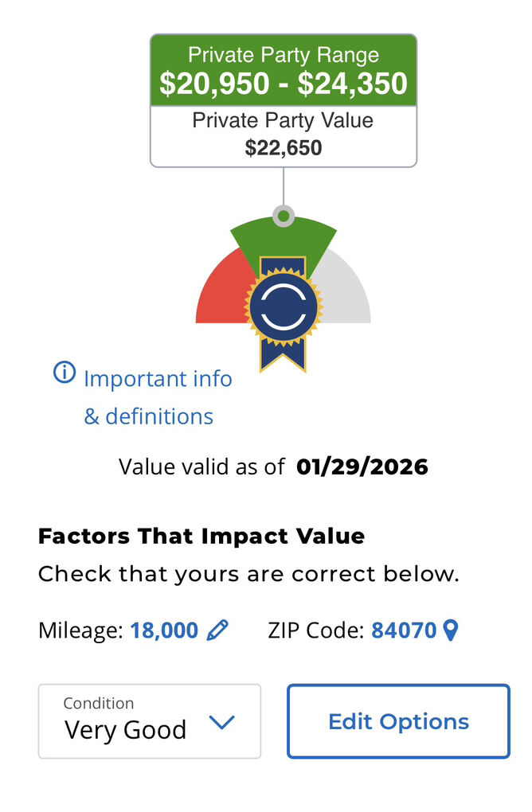The height and width of the screenshot is (812, 532).
Task: Click the pencil icon next to mileage
Action: click(217, 631)
